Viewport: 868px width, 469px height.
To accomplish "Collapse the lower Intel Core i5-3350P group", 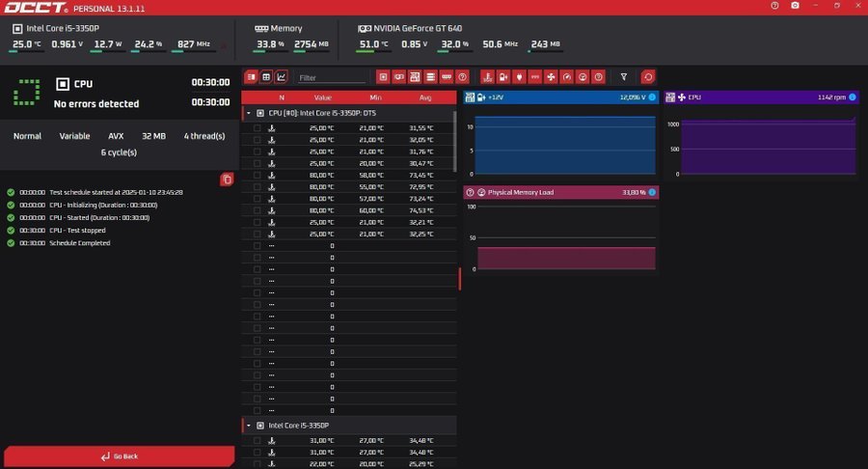I will tap(249, 426).
